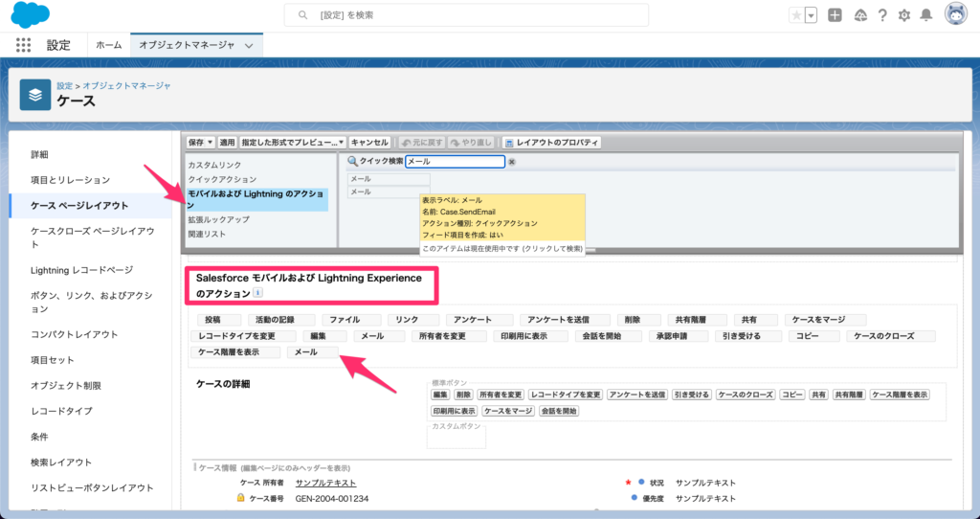Screen dimensions: 980x519
Task: Click the first メール palette item
Action: tap(389, 179)
